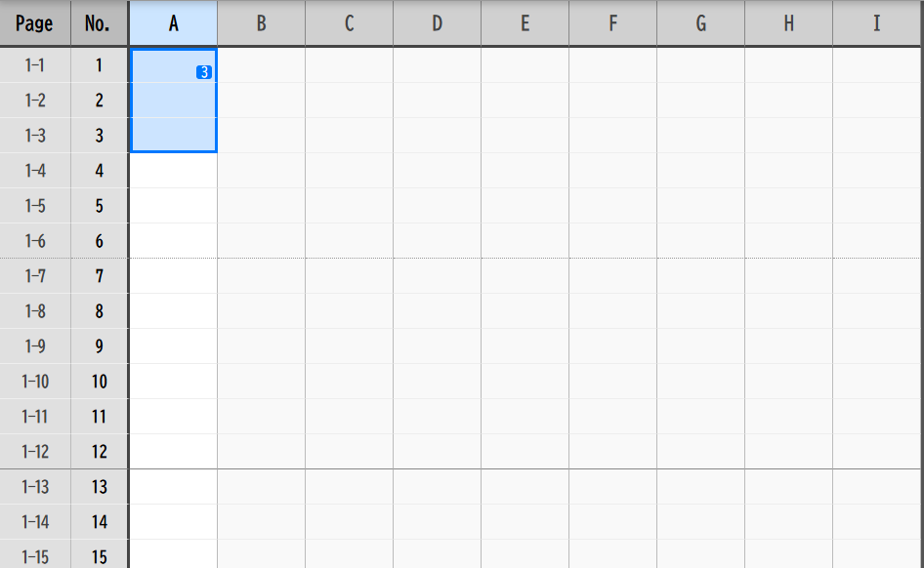924x568 pixels.
Task: Select row number 13
Action: [x=99, y=487]
